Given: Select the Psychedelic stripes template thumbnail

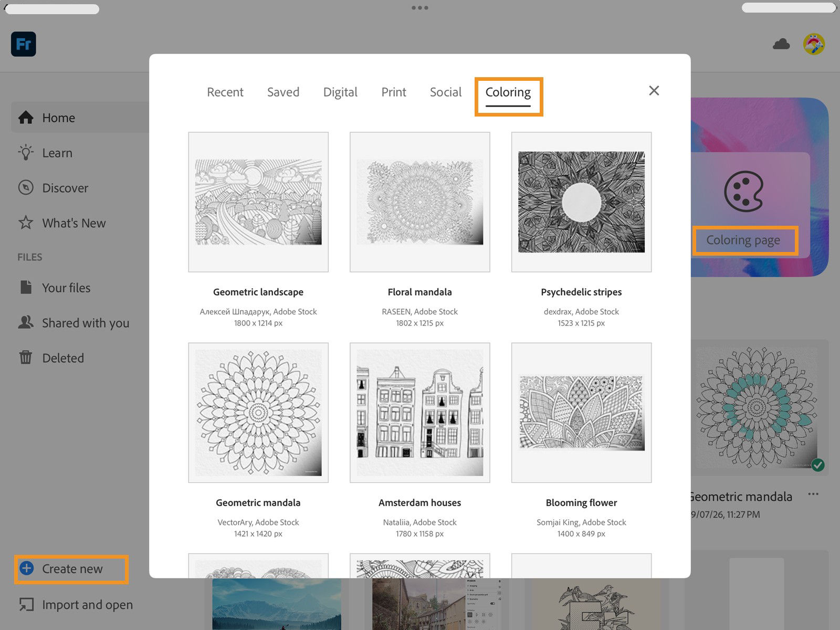Looking at the screenshot, I should [x=581, y=202].
